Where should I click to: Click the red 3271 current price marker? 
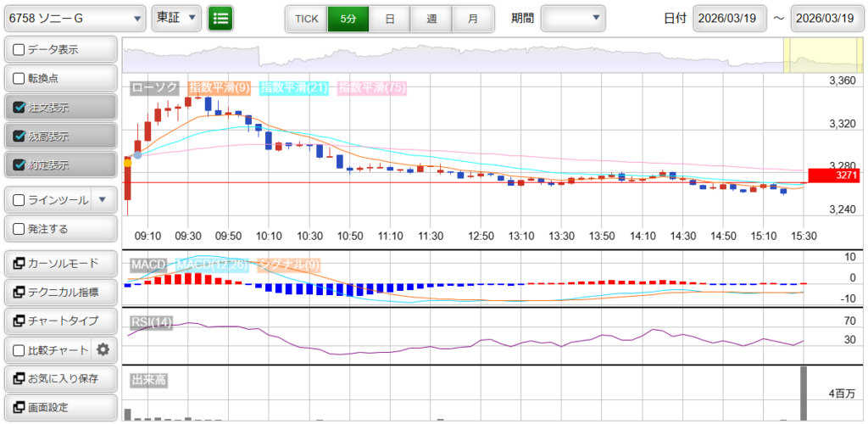point(835,176)
